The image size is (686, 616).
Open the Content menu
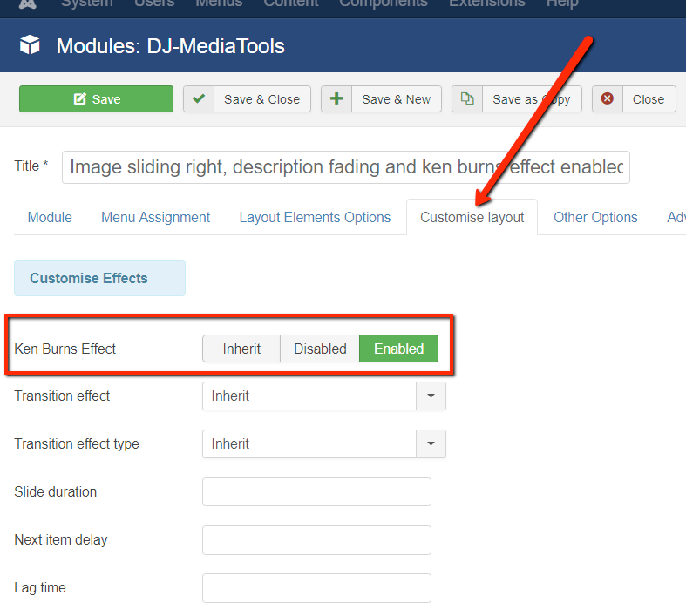click(x=291, y=4)
